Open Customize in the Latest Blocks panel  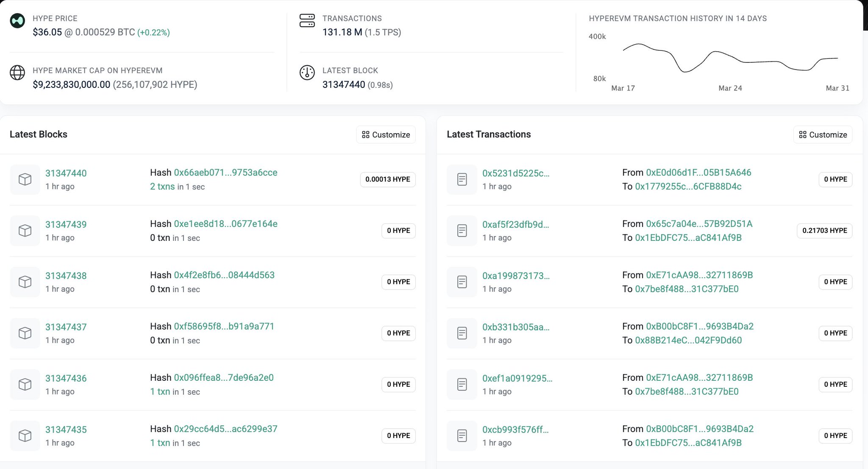tap(386, 135)
